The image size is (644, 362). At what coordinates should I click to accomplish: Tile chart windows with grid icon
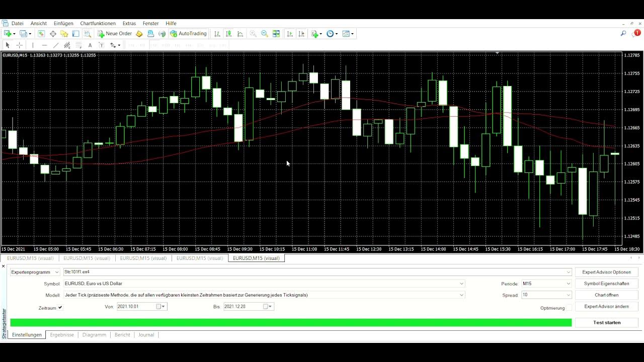276,34
